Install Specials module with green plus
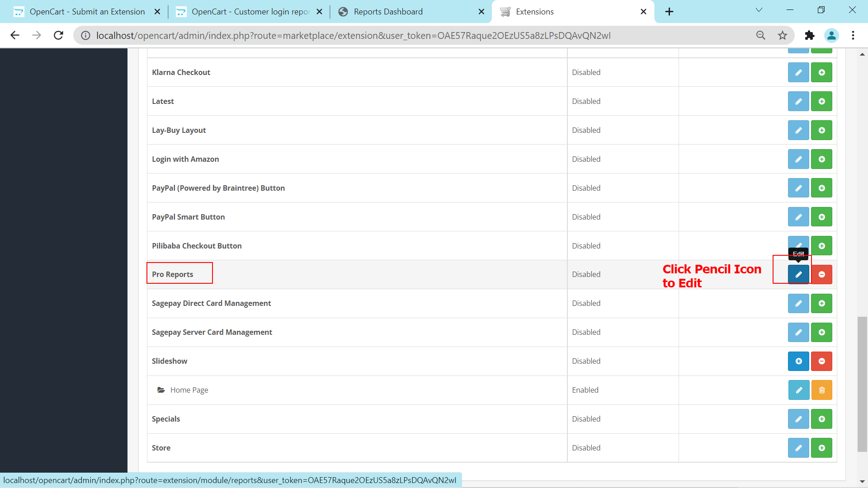 (821, 419)
